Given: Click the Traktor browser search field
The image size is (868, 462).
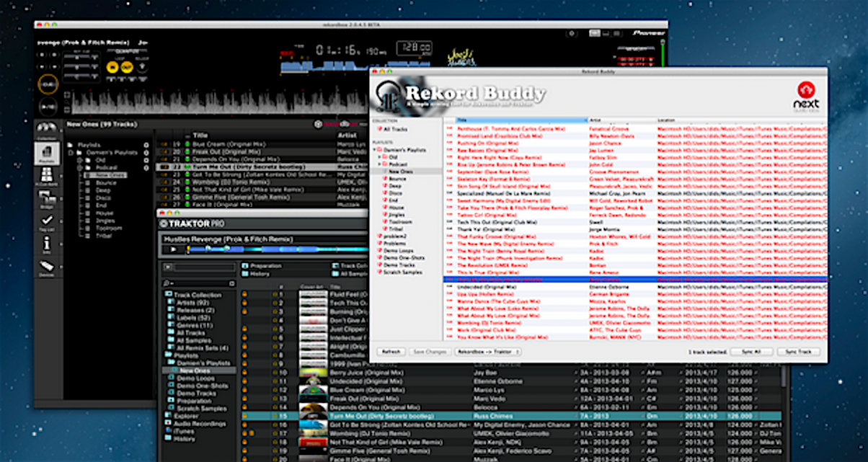Looking at the screenshot, I should [205, 283].
